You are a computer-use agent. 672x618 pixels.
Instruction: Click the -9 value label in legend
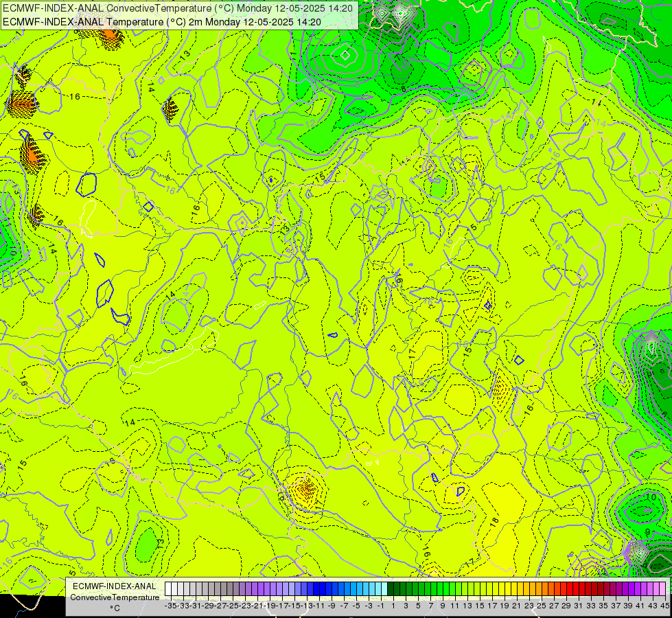[x=332, y=606]
